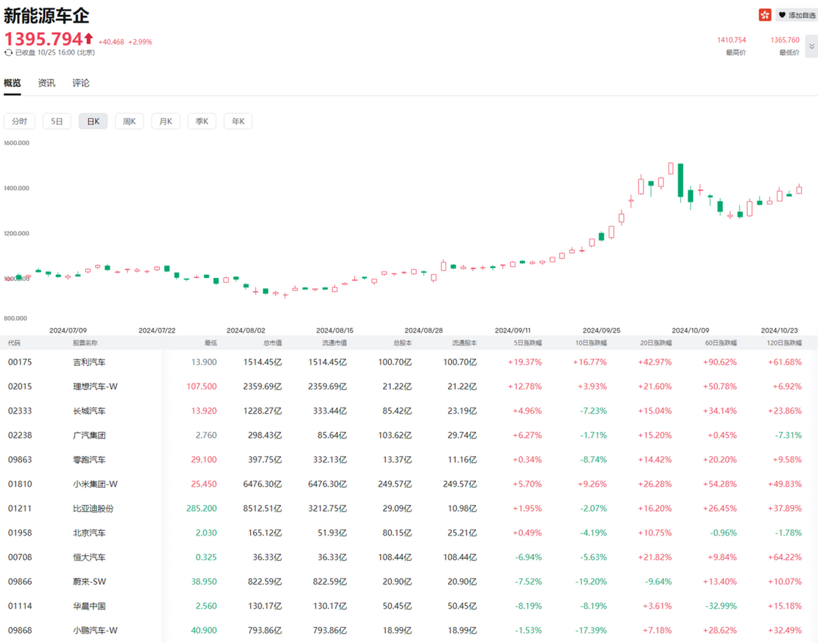Viewport: 818px width, 644px height.
Task: Click stock code 02015
Action: 20,386
